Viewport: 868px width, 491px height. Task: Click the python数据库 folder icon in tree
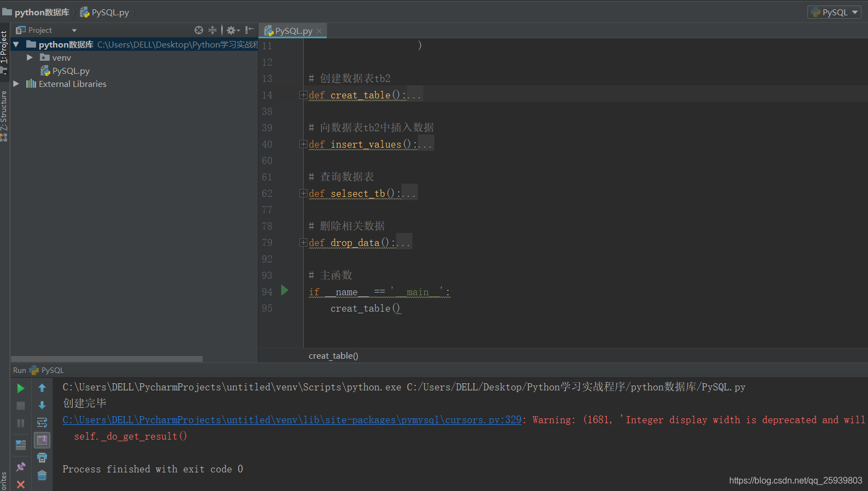[31, 44]
